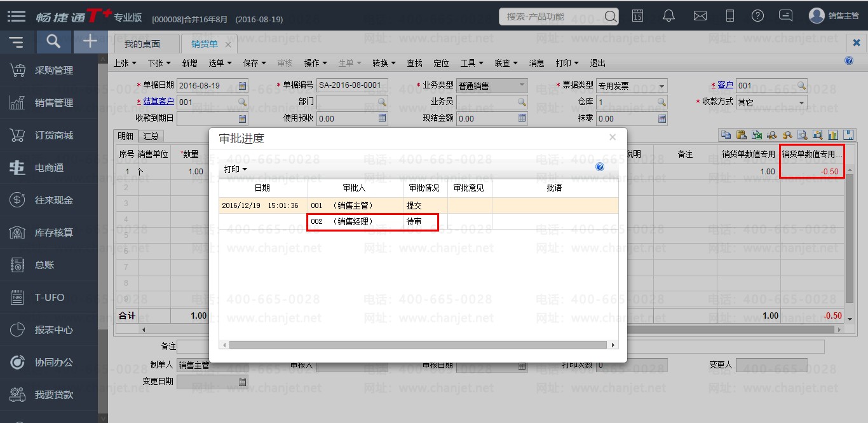This screenshot has height=423, width=868.
Task: Click the save layout disk icon
Action: pos(848,135)
